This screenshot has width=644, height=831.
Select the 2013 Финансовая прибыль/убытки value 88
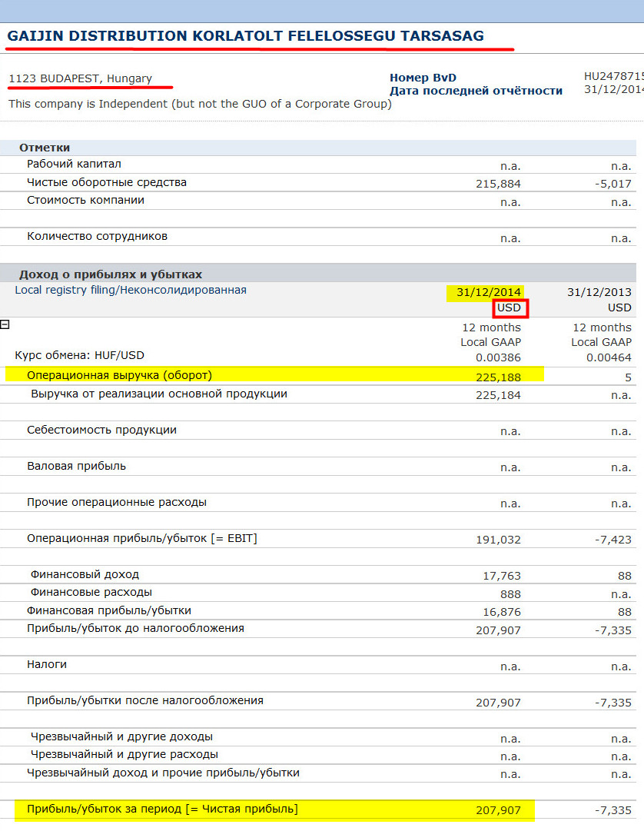coord(625,612)
